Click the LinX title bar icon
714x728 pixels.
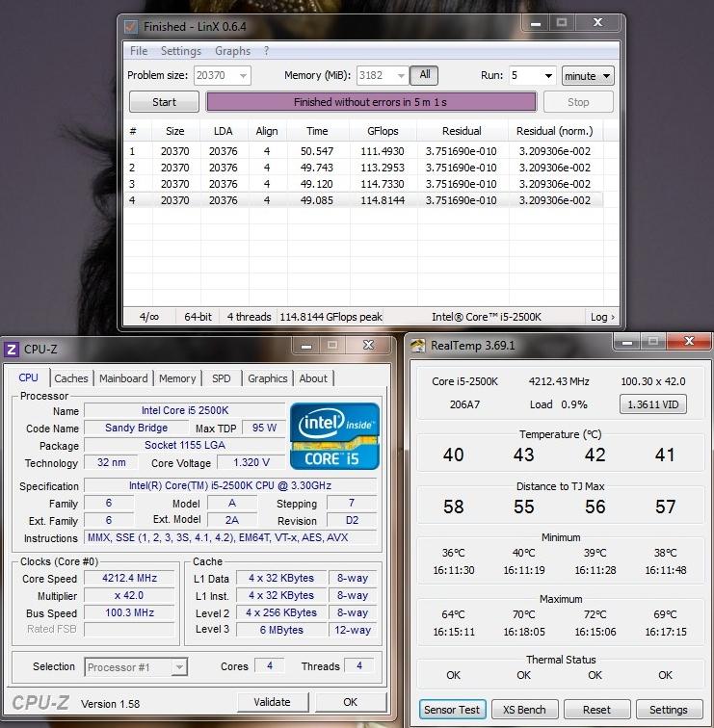(x=131, y=26)
